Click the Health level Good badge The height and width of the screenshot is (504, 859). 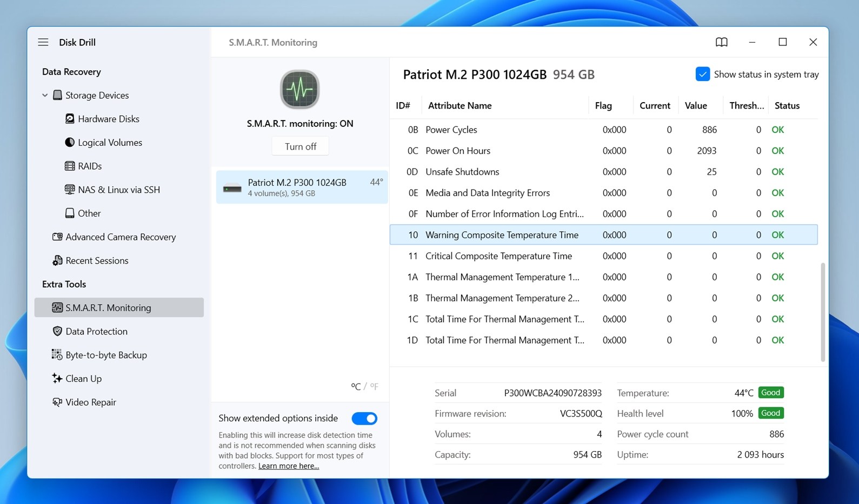(x=771, y=413)
